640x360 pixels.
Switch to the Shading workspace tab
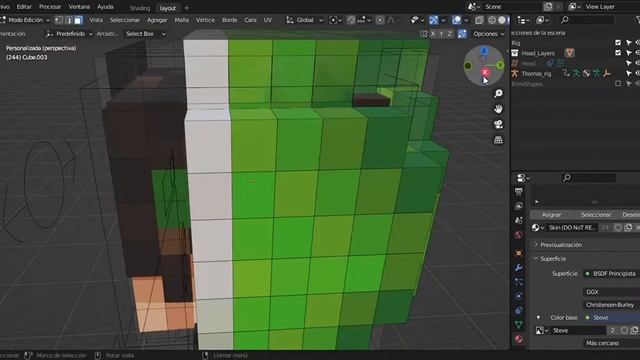140,8
